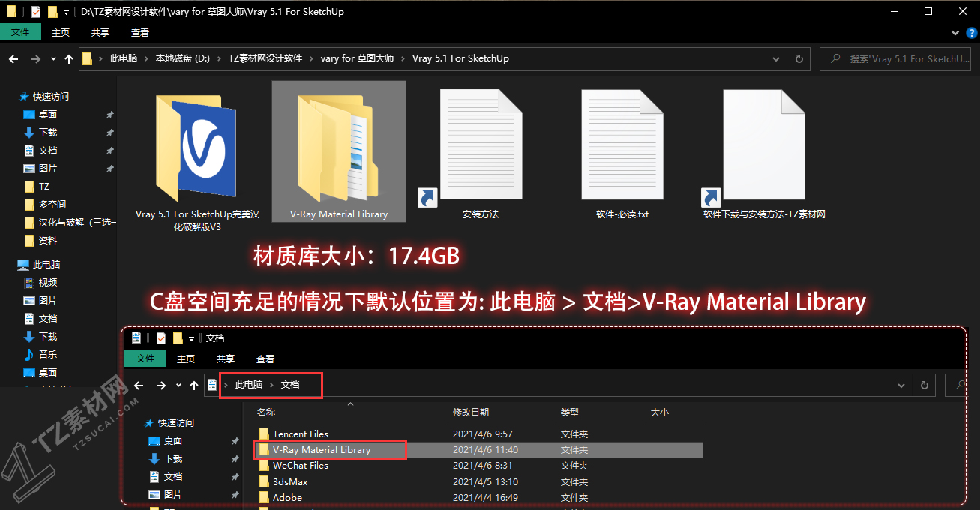Expand main window address bar history dropdown
The height and width of the screenshot is (510, 980).
tap(776, 58)
